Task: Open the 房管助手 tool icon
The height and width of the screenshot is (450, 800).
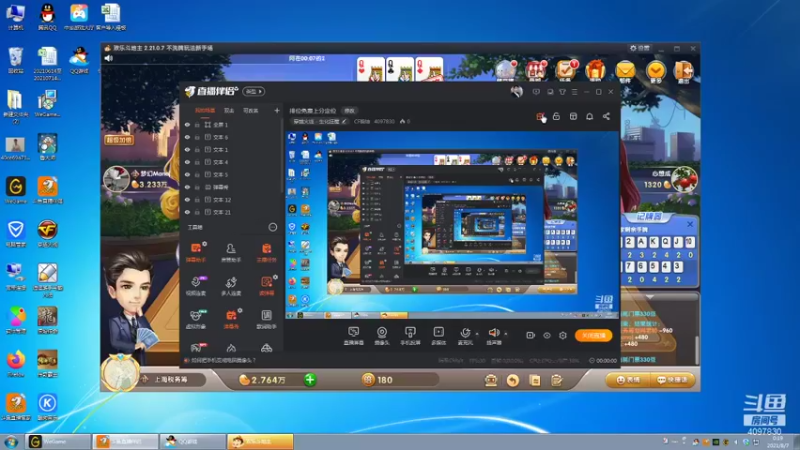Action: coord(231,252)
